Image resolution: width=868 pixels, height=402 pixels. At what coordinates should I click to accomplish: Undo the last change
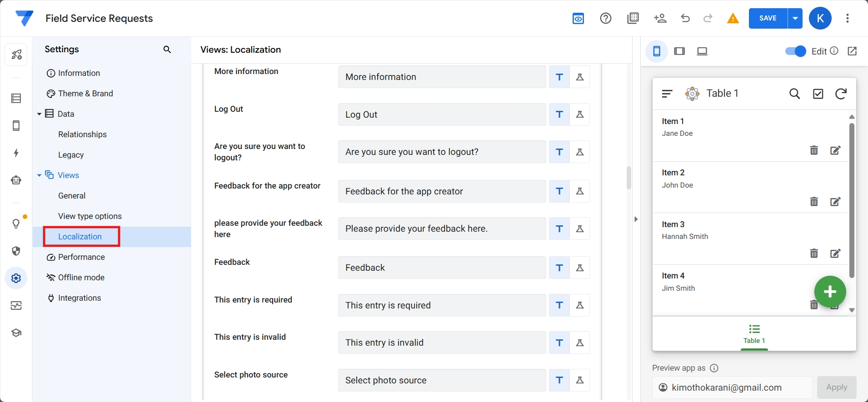pos(685,18)
